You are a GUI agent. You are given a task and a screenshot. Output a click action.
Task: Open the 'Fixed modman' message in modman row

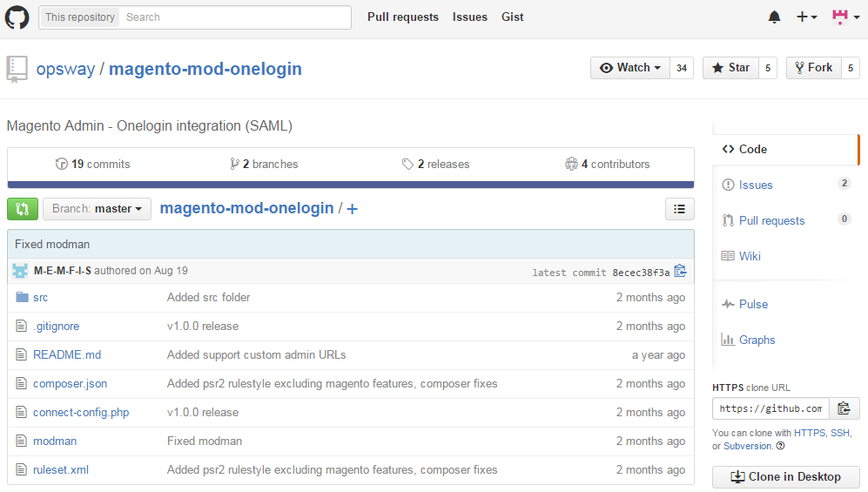click(x=205, y=441)
